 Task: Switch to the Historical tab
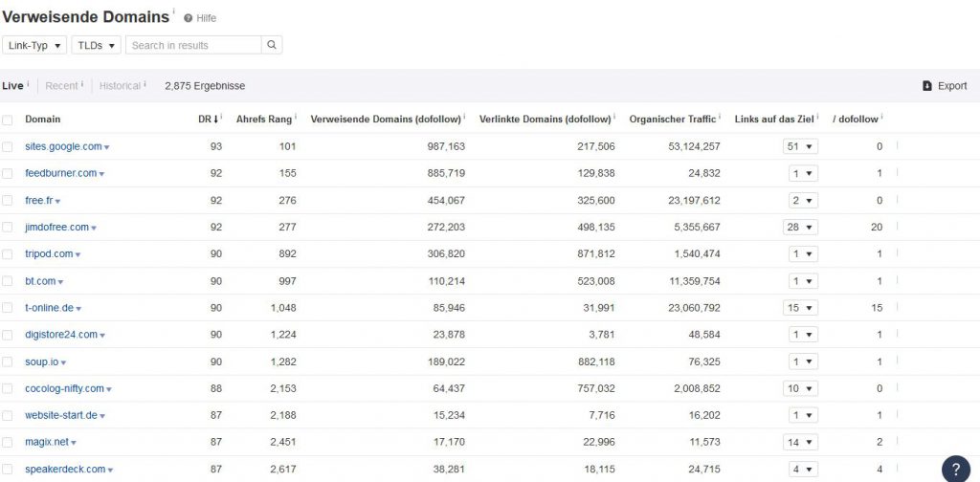(120, 86)
